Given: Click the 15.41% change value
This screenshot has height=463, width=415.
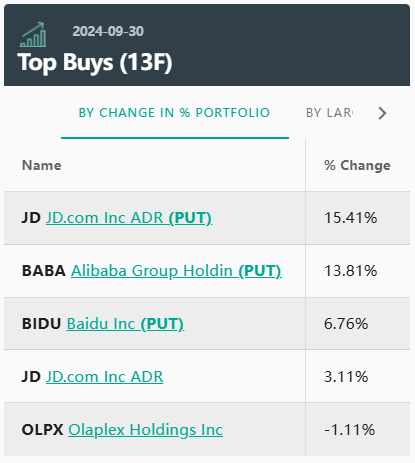Looking at the screenshot, I should (351, 218).
